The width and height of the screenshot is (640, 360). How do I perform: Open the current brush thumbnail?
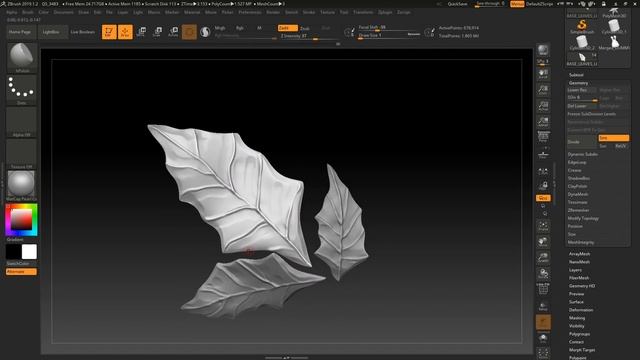point(22,57)
